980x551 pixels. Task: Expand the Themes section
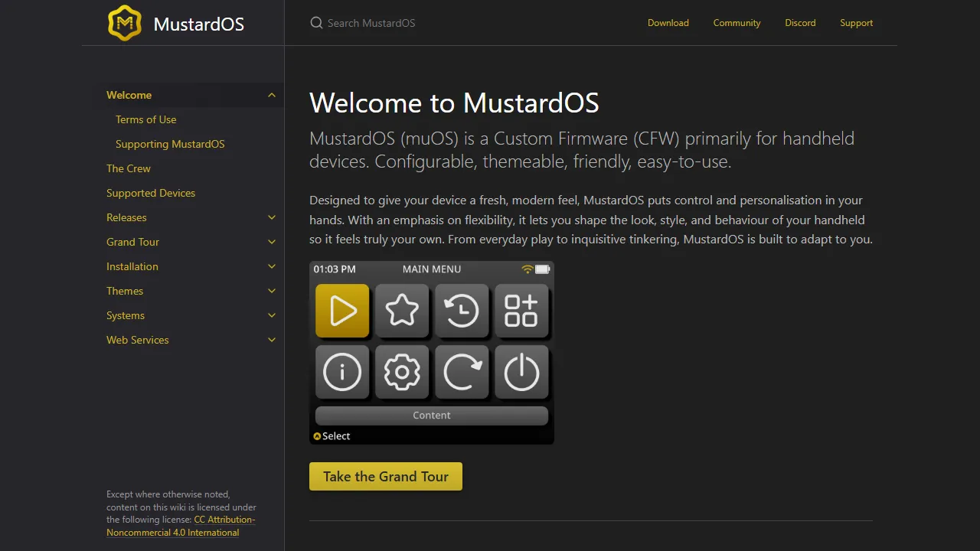pyautogui.click(x=271, y=291)
